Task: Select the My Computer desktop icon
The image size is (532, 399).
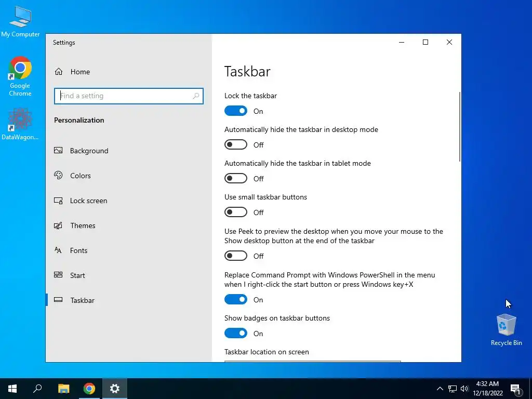Action: click(x=20, y=22)
